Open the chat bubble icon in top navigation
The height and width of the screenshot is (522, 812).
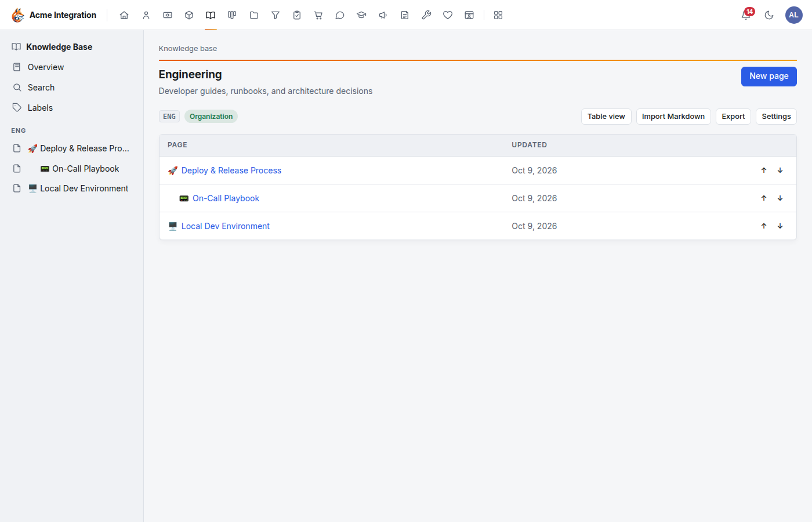[340, 15]
